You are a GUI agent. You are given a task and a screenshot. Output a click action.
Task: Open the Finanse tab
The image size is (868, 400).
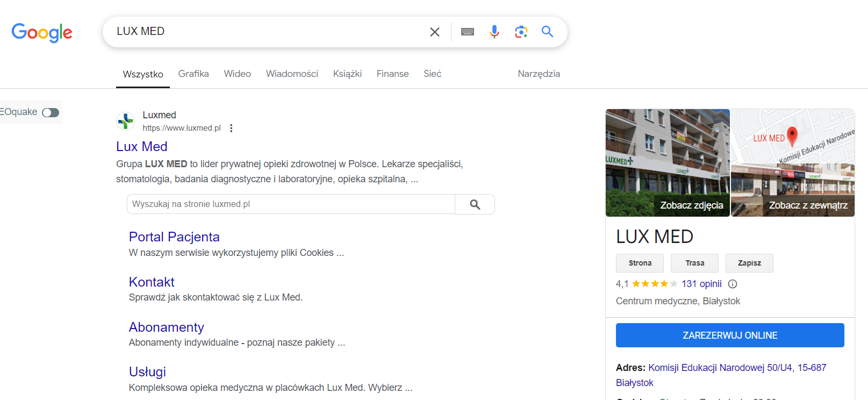pos(392,74)
